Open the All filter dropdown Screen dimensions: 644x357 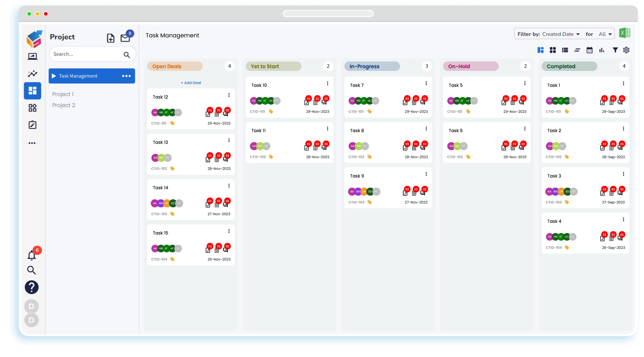click(x=605, y=34)
